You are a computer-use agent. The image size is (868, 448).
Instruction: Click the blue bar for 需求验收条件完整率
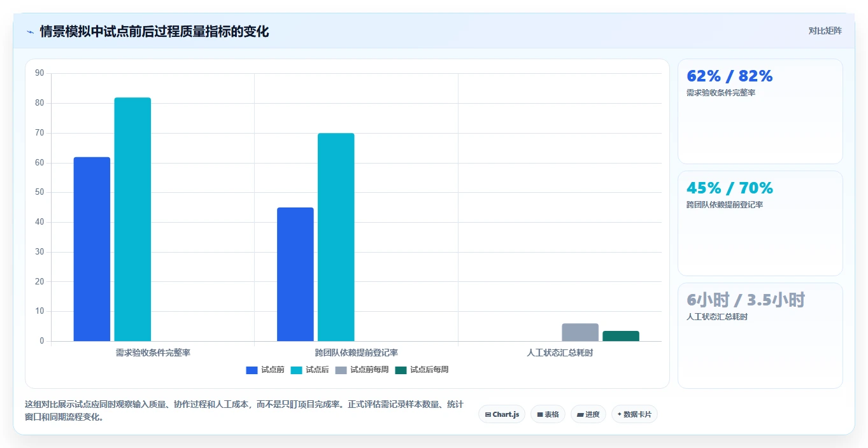[x=92, y=249]
